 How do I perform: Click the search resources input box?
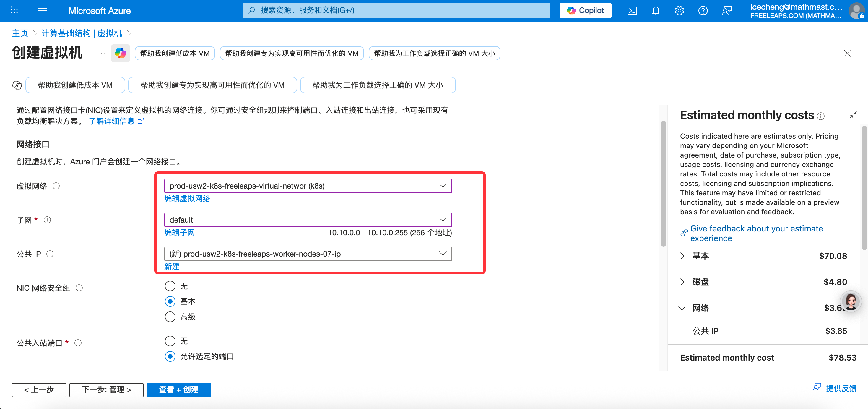(x=396, y=10)
